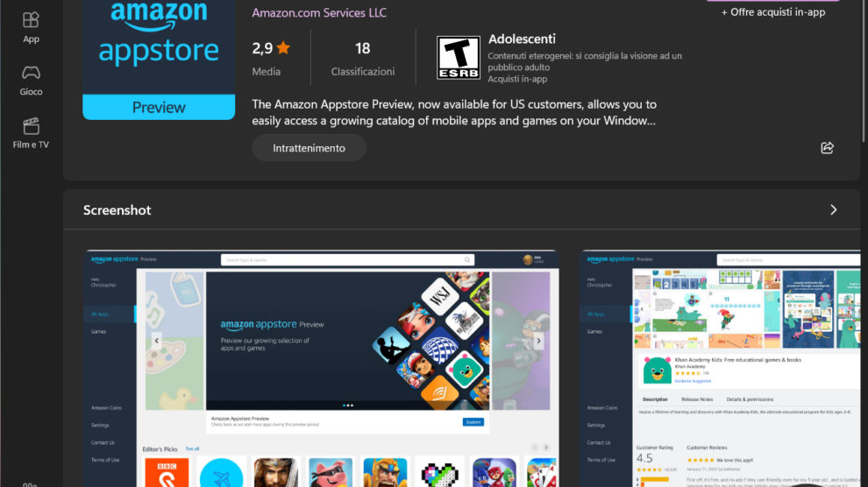
Task: Click the 18 Classificazioni count
Action: click(x=363, y=58)
